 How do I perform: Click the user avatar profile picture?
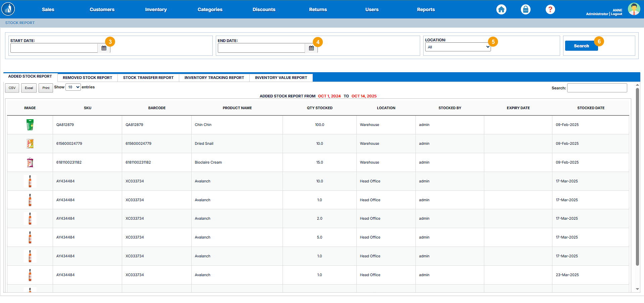[x=634, y=9]
